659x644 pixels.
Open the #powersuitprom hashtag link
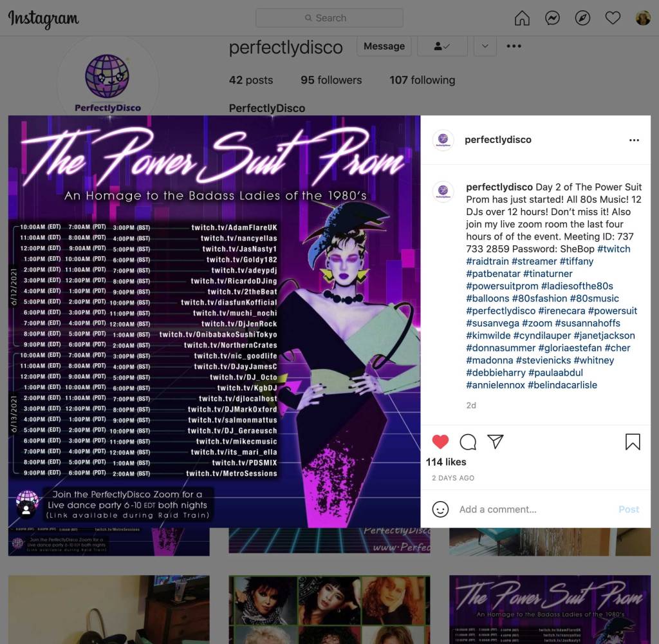pos(502,286)
